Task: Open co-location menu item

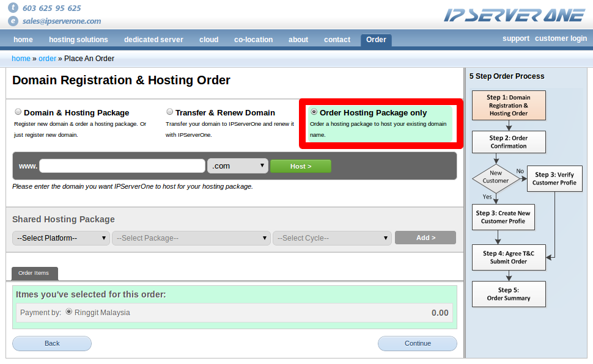Action: click(x=253, y=40)
